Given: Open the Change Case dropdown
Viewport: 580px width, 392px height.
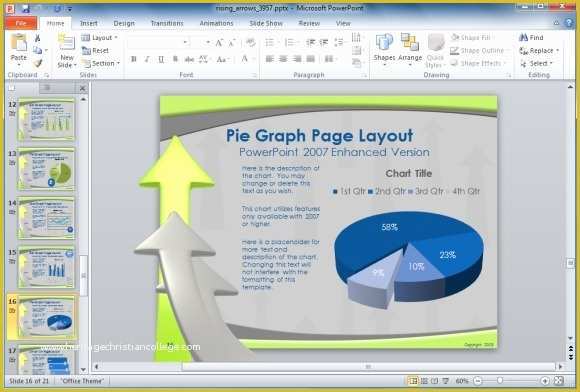Looking at the screenshot, I should tap(223, 59).
